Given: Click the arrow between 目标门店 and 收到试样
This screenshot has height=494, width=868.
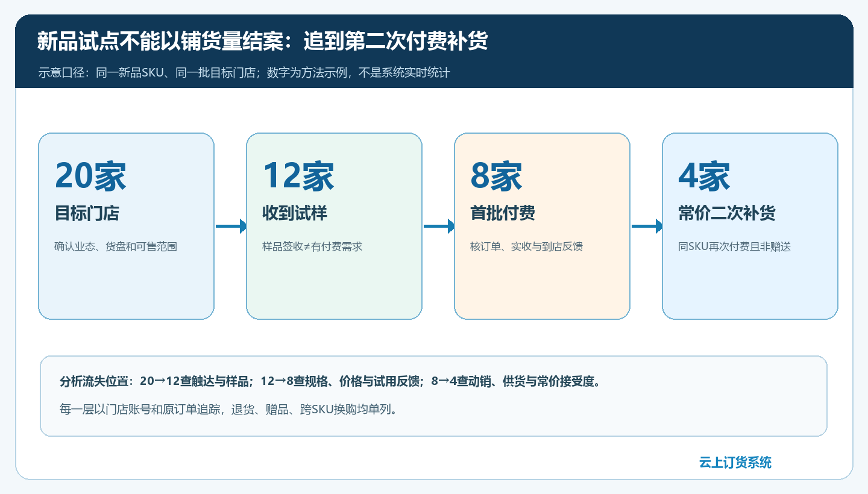Looking at the screenshot, I should pos(231,227).
